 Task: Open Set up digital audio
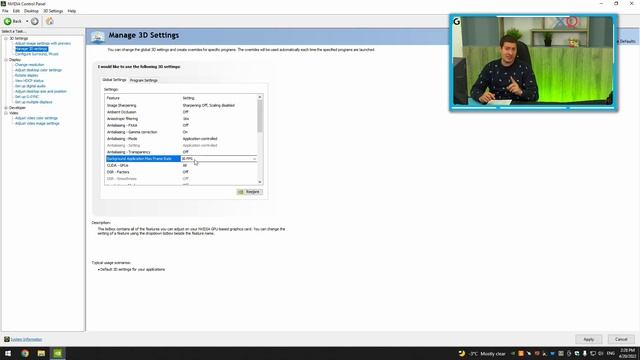point(30,86)
